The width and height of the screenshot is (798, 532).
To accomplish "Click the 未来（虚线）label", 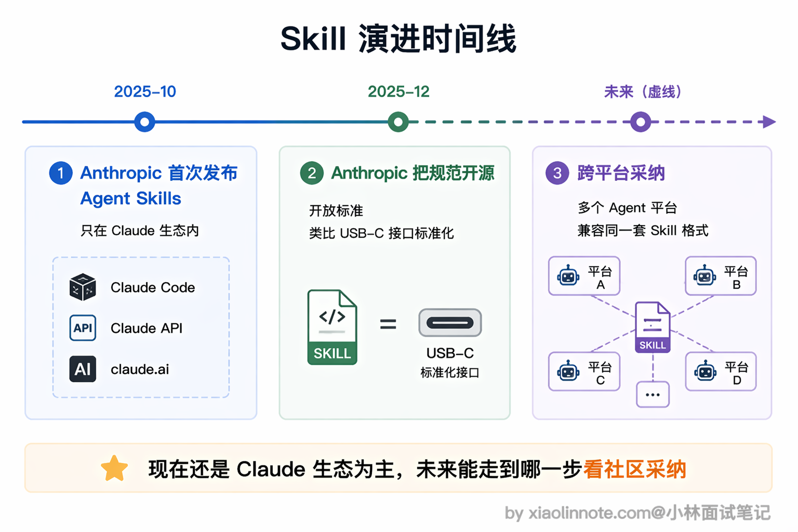I will 643,92.
